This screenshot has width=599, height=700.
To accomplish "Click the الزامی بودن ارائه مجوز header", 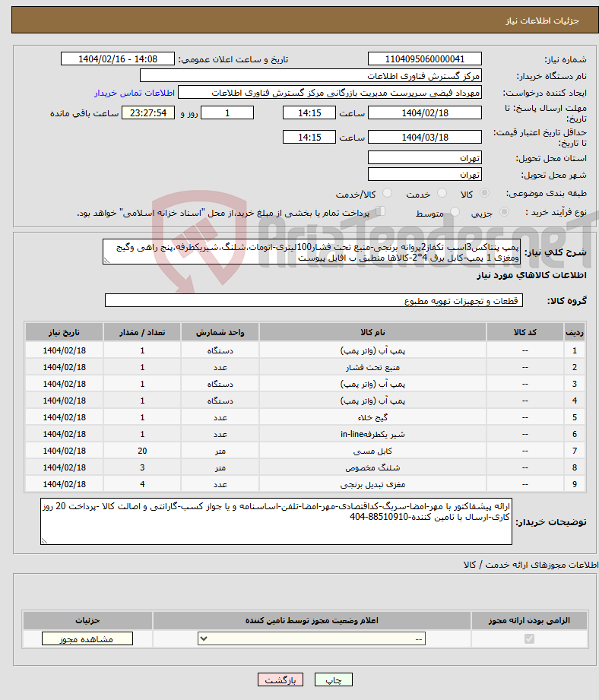I will coord(529,620).
